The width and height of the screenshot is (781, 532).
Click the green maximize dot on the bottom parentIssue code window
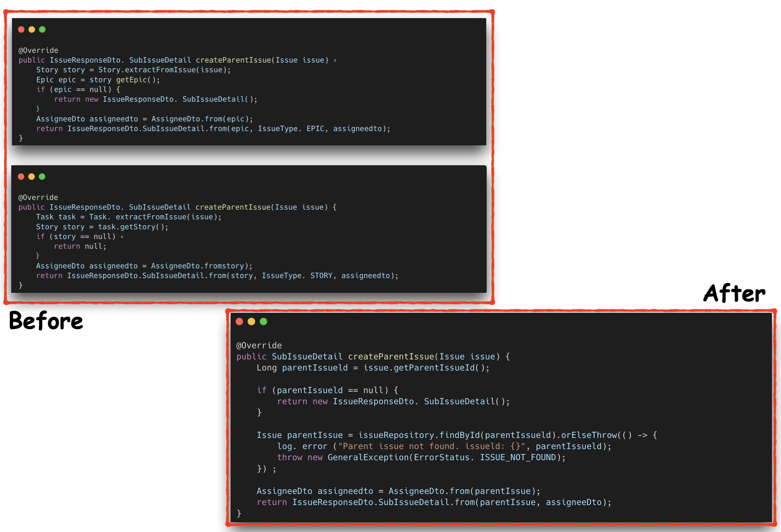[264, 321]
